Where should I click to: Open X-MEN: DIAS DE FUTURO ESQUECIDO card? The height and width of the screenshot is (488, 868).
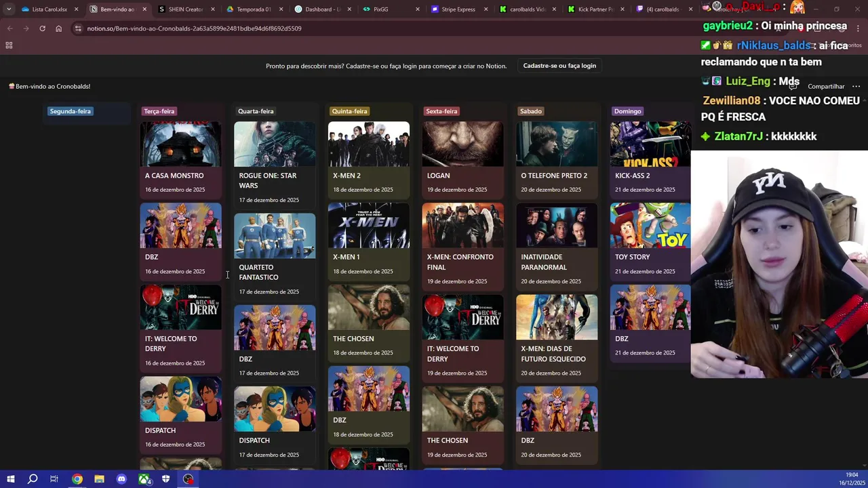tap(556, 338)
